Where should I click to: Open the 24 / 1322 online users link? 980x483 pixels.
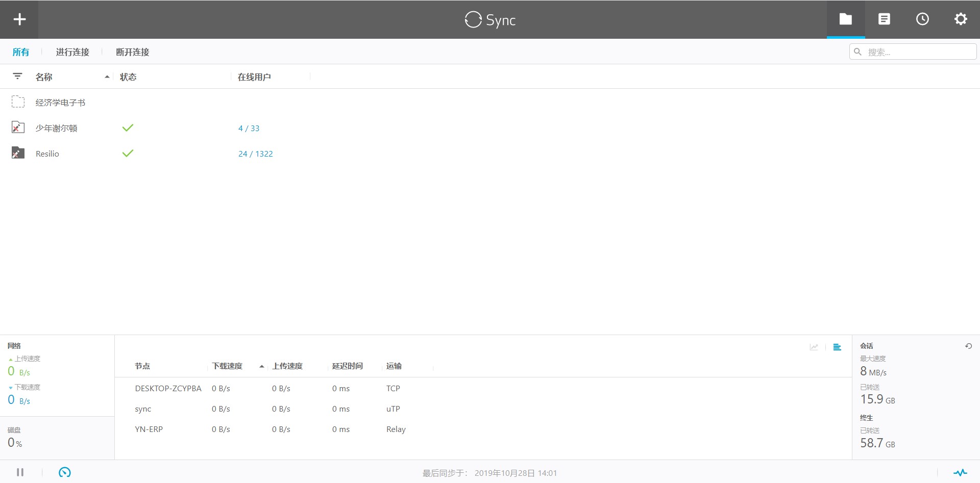pos(256,154)
